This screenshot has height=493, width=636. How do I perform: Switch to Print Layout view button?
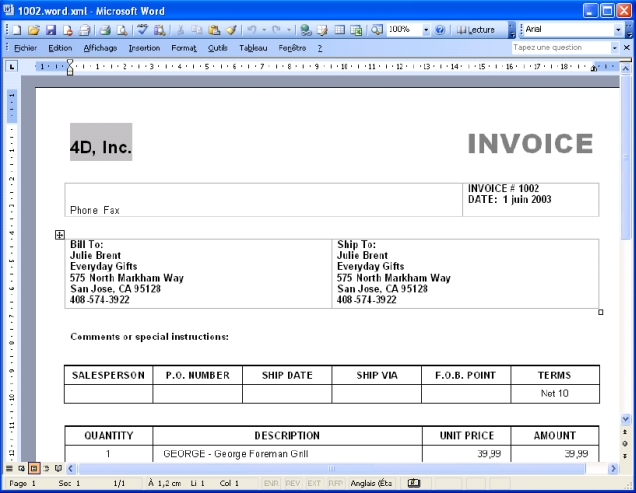pos(33,468)
